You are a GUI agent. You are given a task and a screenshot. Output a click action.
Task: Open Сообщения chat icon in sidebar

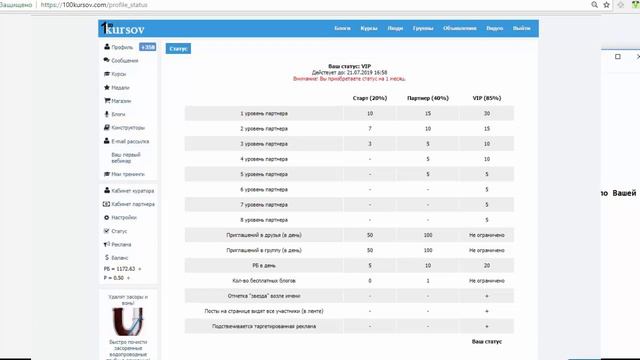click(107, 60)
